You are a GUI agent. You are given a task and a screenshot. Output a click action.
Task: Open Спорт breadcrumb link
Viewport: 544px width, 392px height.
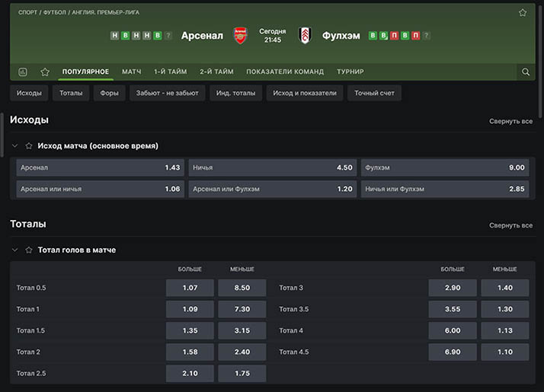tap(27, 12)
